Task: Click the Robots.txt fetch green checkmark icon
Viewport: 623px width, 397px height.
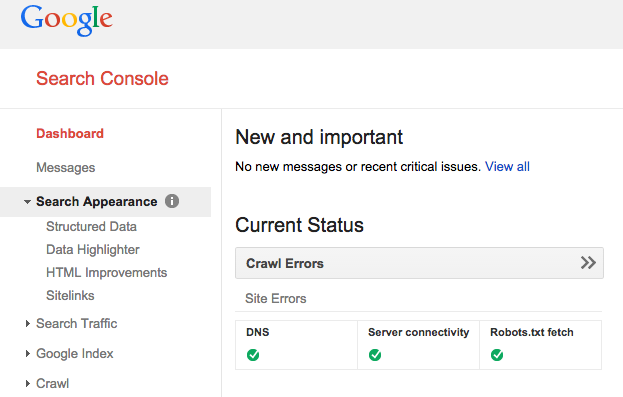Action: [x=497, y=355]
